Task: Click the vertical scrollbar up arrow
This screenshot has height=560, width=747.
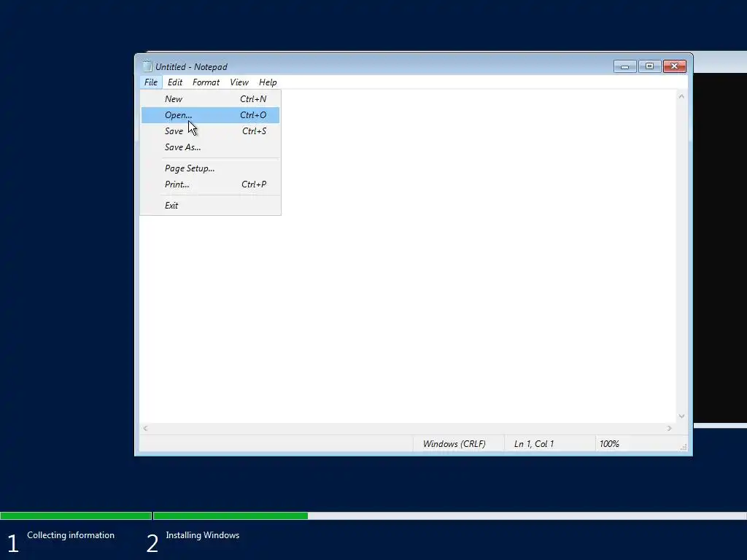Action: 682,96
